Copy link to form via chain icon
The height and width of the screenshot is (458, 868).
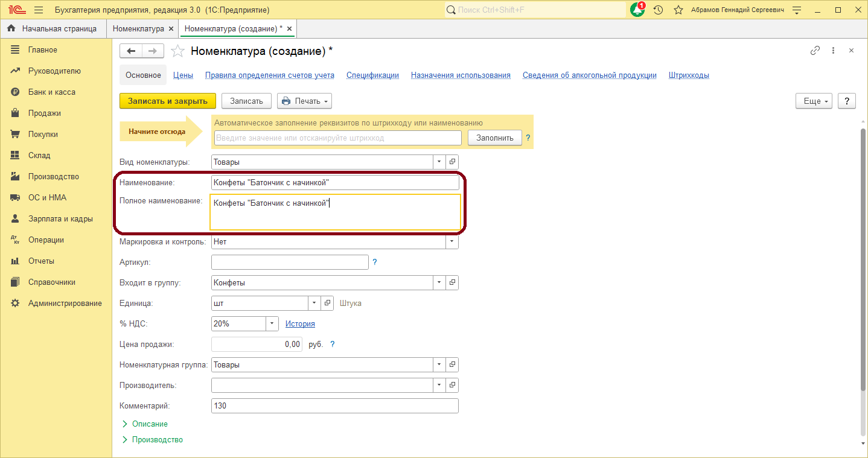815,51
